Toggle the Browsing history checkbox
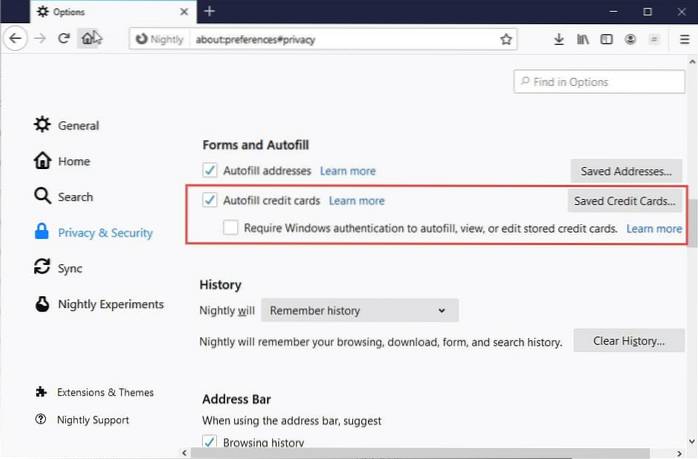 [210, 442]
